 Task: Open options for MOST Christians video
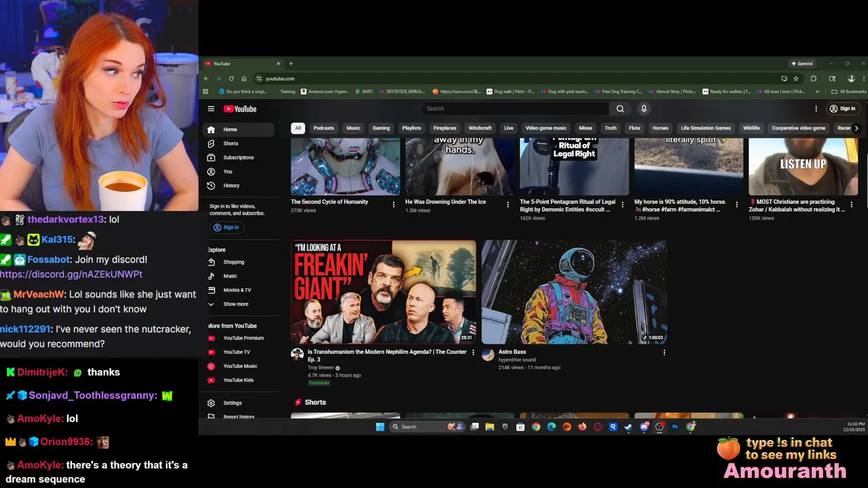click(851, 204)
